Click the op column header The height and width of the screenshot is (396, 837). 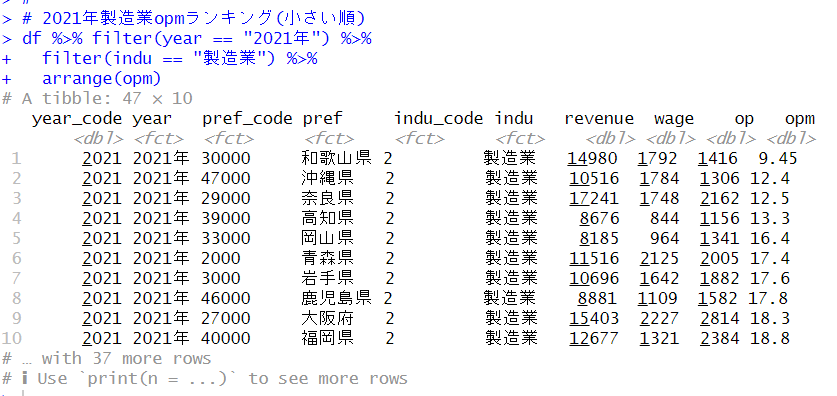744,118
